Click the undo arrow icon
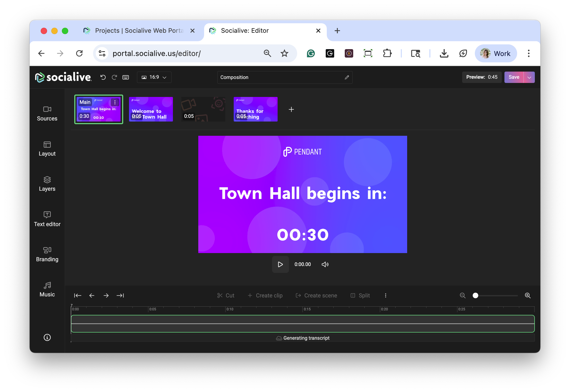Image resolution: width=570 pixels, height=392 pixels. point(103,77)
